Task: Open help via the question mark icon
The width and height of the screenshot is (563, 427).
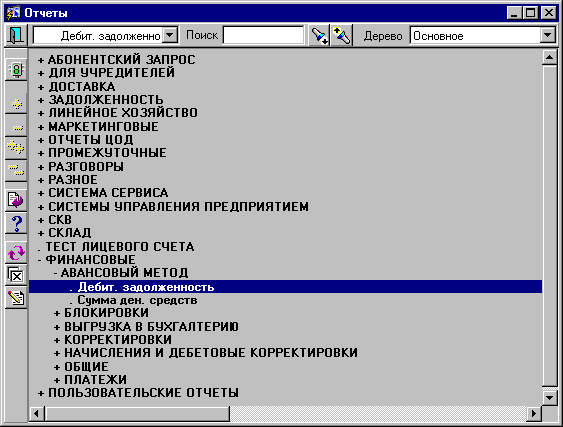Action: coord(16,223)
